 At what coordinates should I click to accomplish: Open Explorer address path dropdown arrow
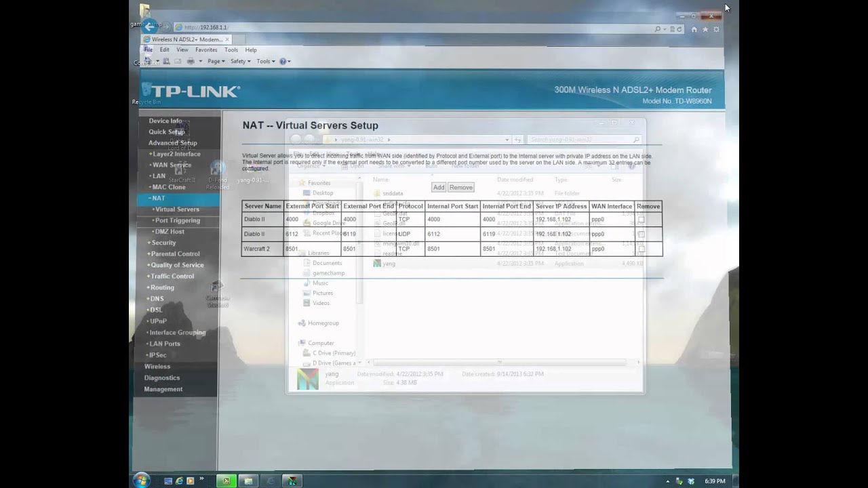[x=507, y=140]
